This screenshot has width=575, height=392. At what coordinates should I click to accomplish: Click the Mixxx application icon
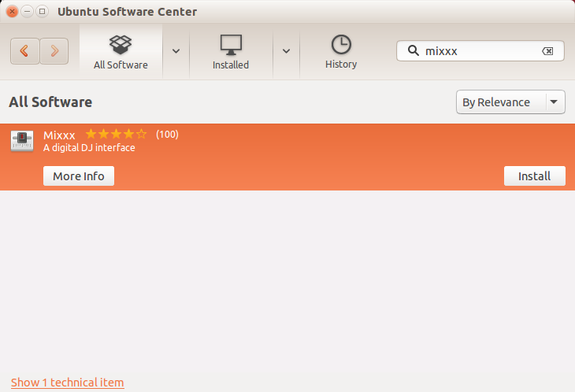point(22,141)
